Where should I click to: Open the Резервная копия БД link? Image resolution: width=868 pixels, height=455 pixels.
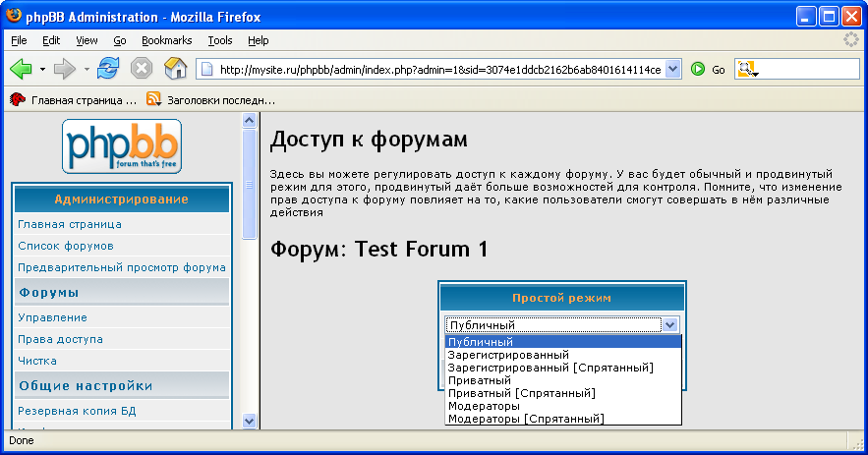point(77,411)
